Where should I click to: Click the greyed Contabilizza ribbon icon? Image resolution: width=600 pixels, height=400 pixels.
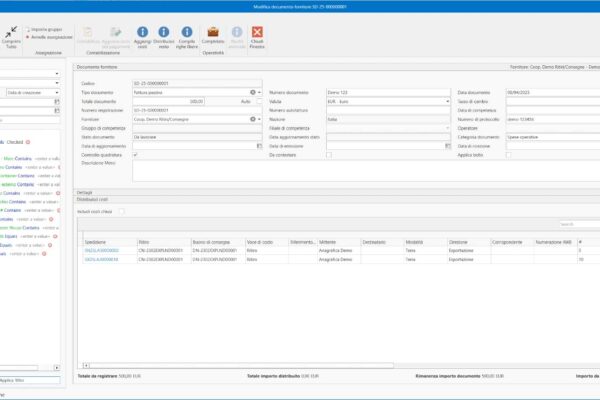88,32
